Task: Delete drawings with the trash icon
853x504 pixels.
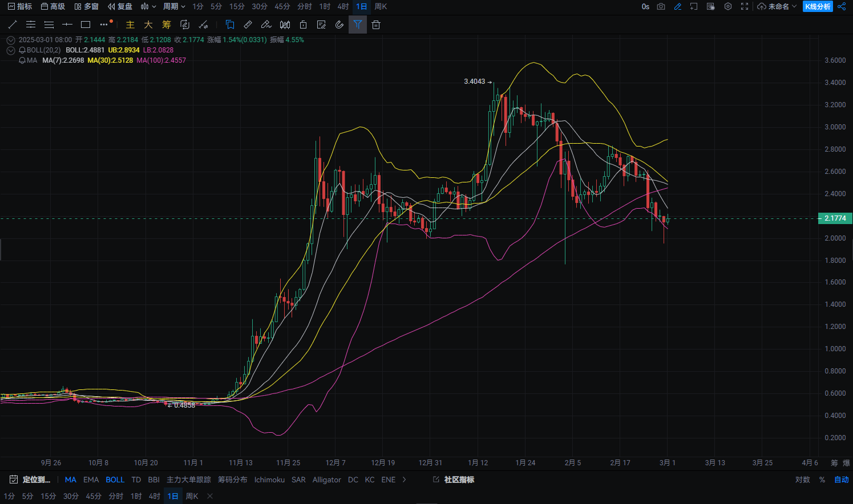Action: [x=375, y=25]
